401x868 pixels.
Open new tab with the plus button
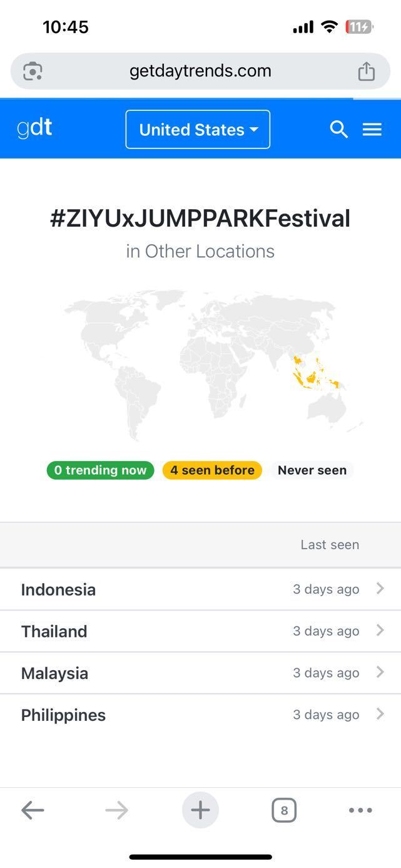coord(200,810)
